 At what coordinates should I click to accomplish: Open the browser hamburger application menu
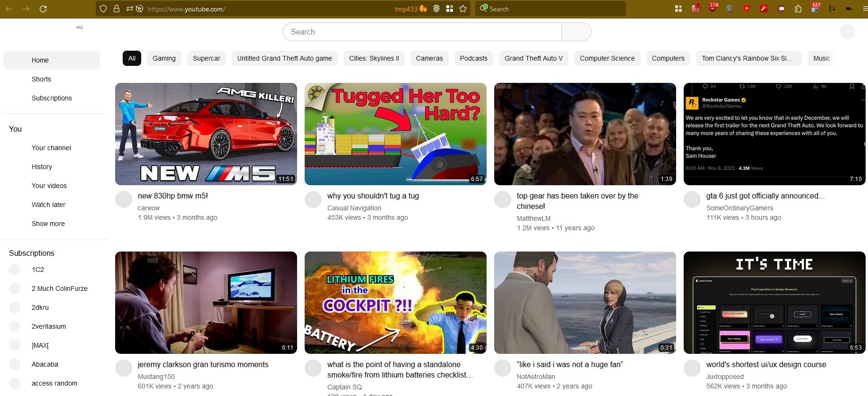865,9
